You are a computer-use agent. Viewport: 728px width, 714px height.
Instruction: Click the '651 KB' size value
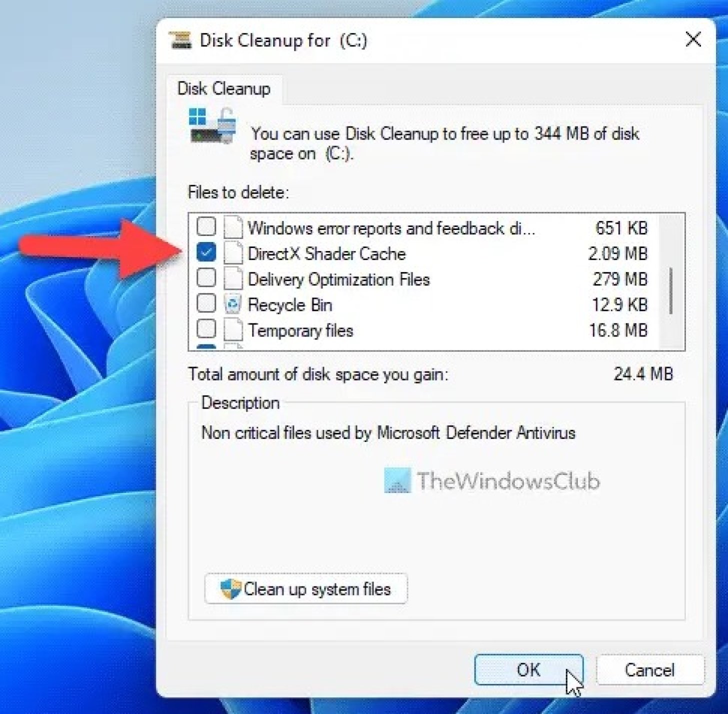coord(621,228)
